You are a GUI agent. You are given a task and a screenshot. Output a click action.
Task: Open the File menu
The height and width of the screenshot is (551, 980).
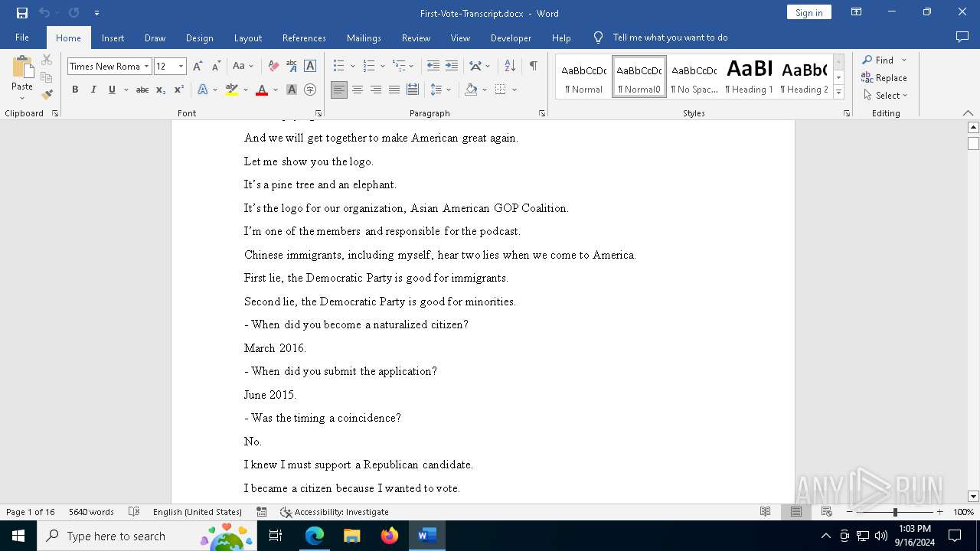pyautogui.click(x=22, y=37)
